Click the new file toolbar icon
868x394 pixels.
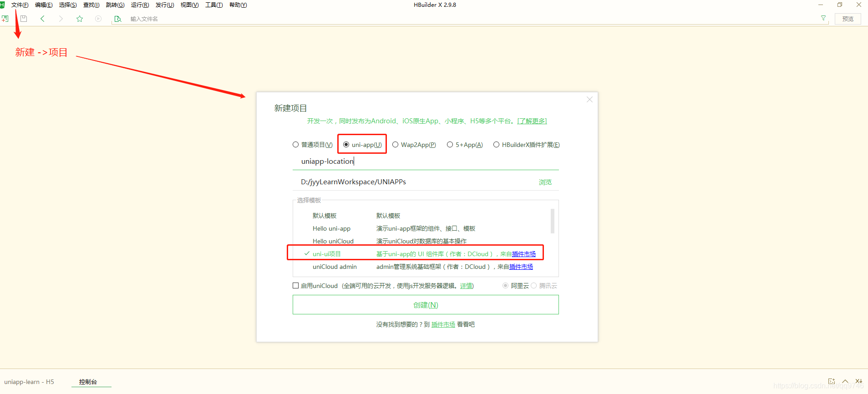pyautogui.click(x=5, y=19)
